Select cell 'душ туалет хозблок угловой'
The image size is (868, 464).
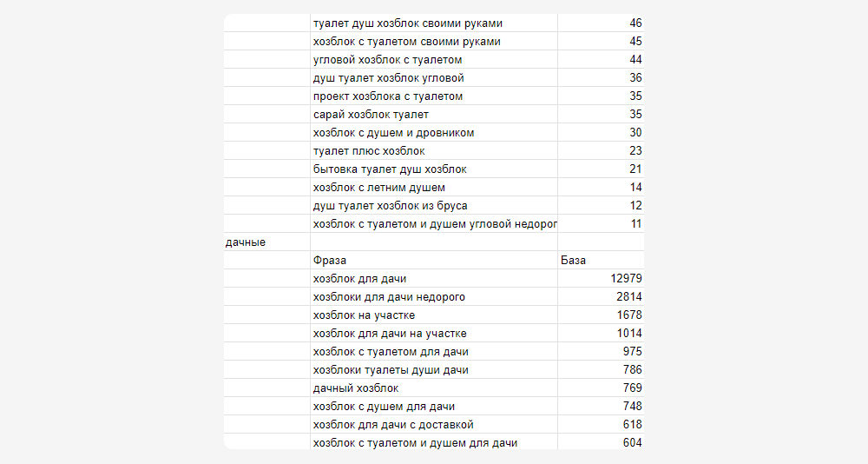(382, 78)
